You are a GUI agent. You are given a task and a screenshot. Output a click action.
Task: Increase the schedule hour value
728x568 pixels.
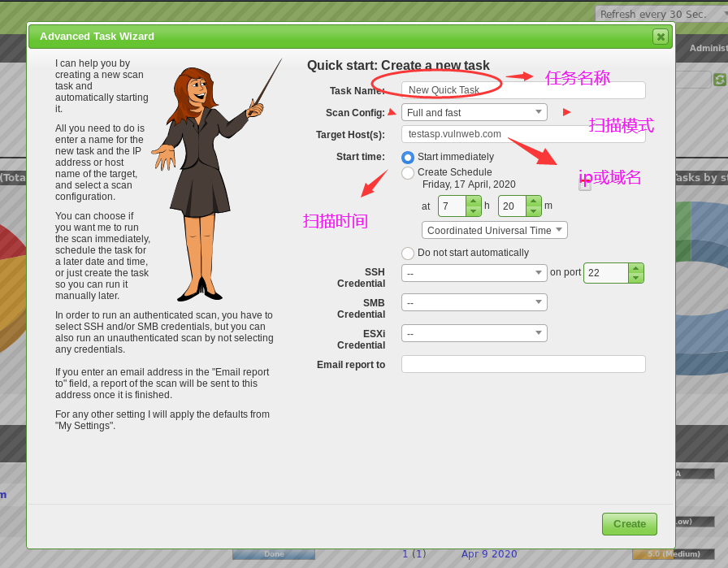473,201
